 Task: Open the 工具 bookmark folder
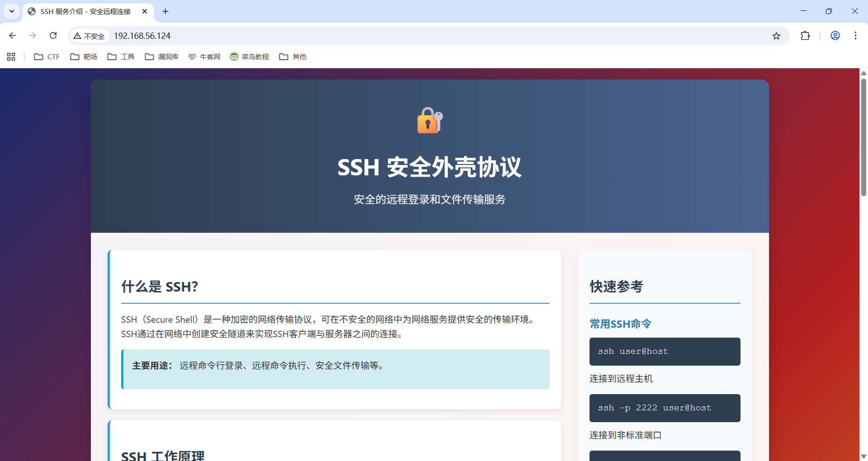[x=121, y=56]
